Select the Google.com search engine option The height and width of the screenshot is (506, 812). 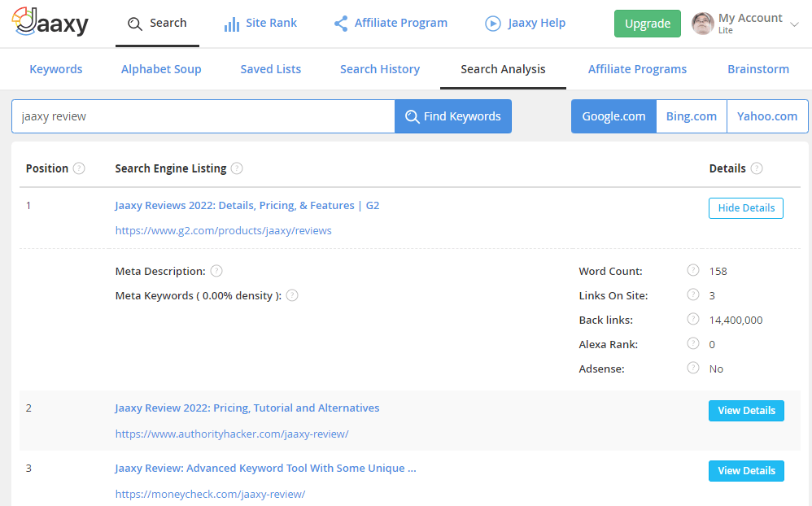(613, 116)
